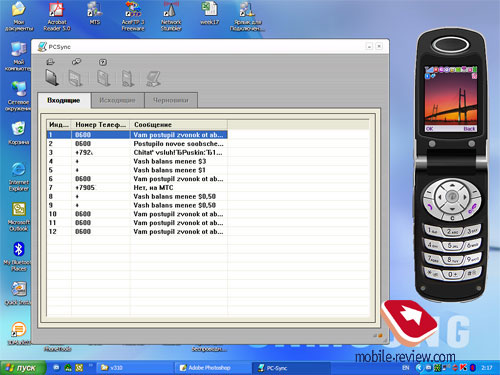The width and height of the screenshot is (500, 375).
Task: Switch to the Черновики tab
Action: point(171,100)
